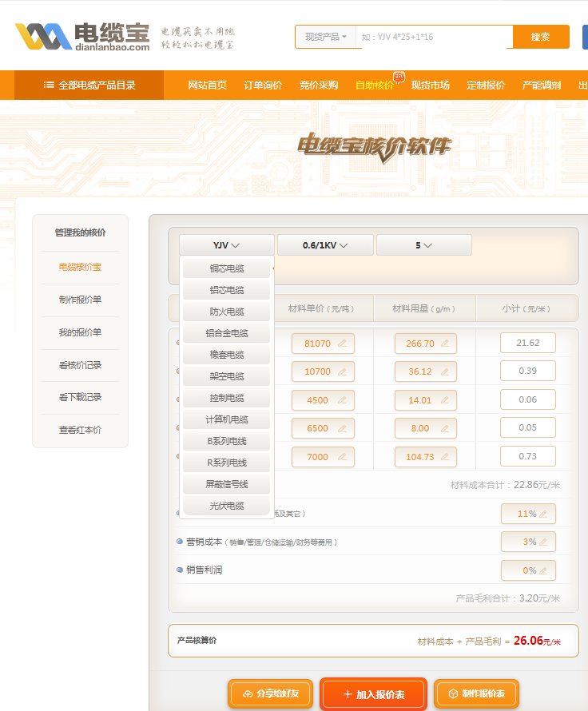Edit material usage 14.01 pencil icon
588x711 pixels.
click(445, 400)
